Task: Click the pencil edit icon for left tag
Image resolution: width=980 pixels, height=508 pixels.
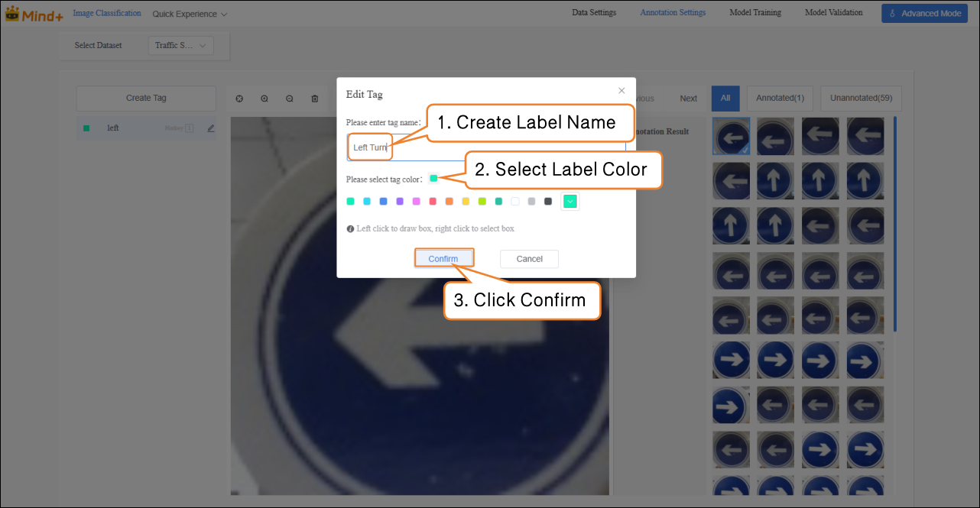Action: point(211,128)
